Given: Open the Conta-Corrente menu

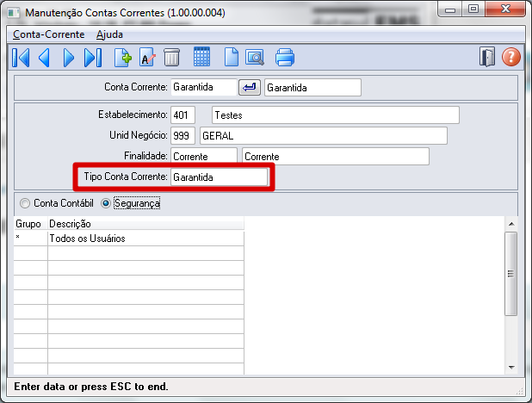Looking at the screenshot, I should click(x=49, y=34).
